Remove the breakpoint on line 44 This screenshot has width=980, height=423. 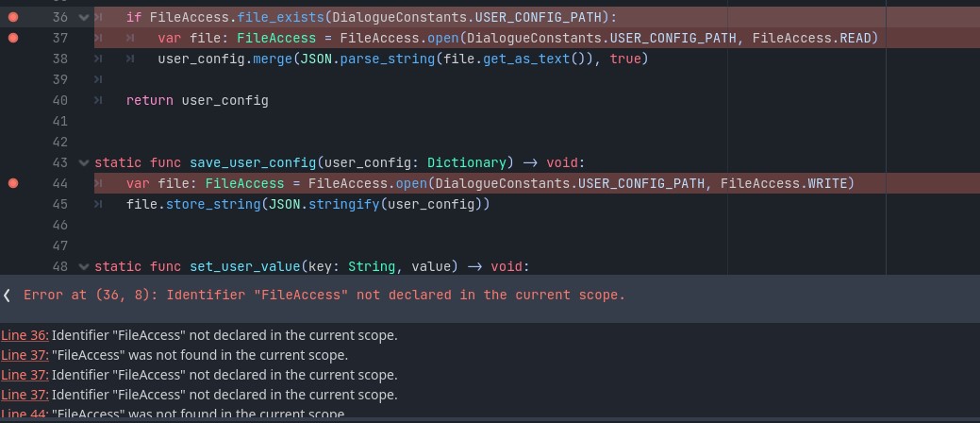12,183
